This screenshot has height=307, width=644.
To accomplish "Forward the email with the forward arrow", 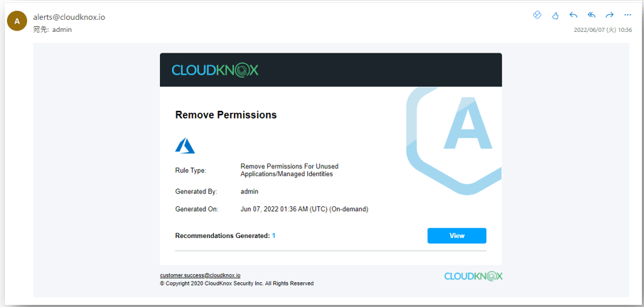I will click(609, 15).
